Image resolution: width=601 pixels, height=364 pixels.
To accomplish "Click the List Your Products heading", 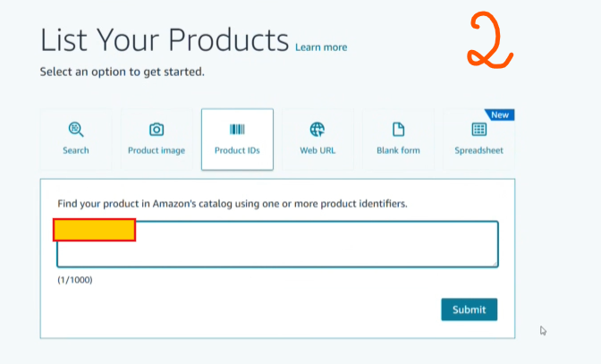I will click(x=165, y=39).
